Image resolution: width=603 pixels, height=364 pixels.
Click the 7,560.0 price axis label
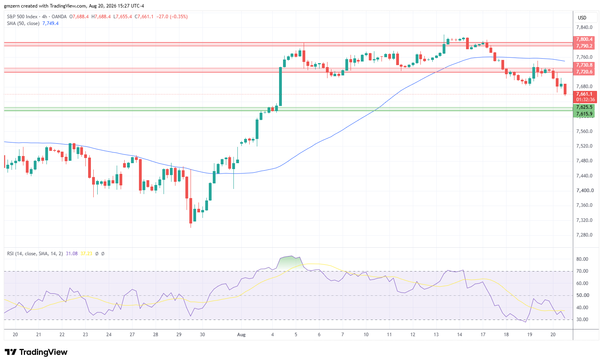tap(584, 131)
